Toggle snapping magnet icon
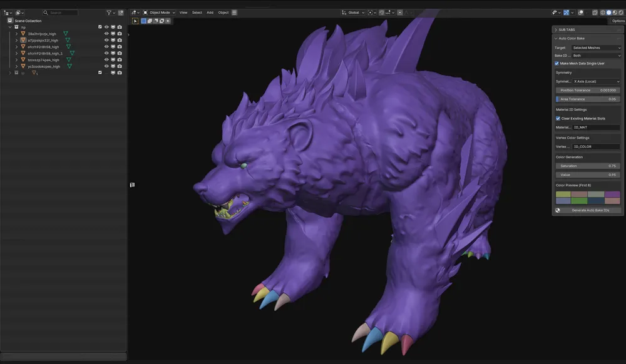The width and height of the screenshot is (626, 364). pyautogui.click(x=382, y=13)
